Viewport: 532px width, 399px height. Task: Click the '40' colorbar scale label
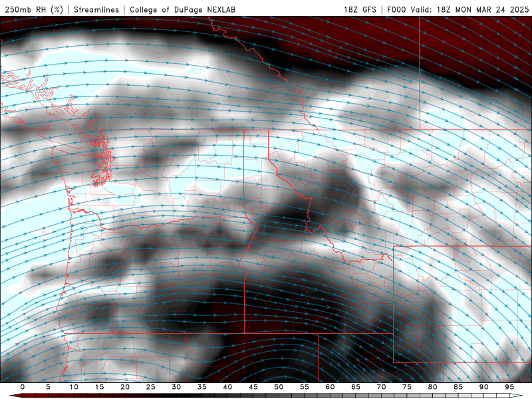pyautogui.click(x=227, y=387)
